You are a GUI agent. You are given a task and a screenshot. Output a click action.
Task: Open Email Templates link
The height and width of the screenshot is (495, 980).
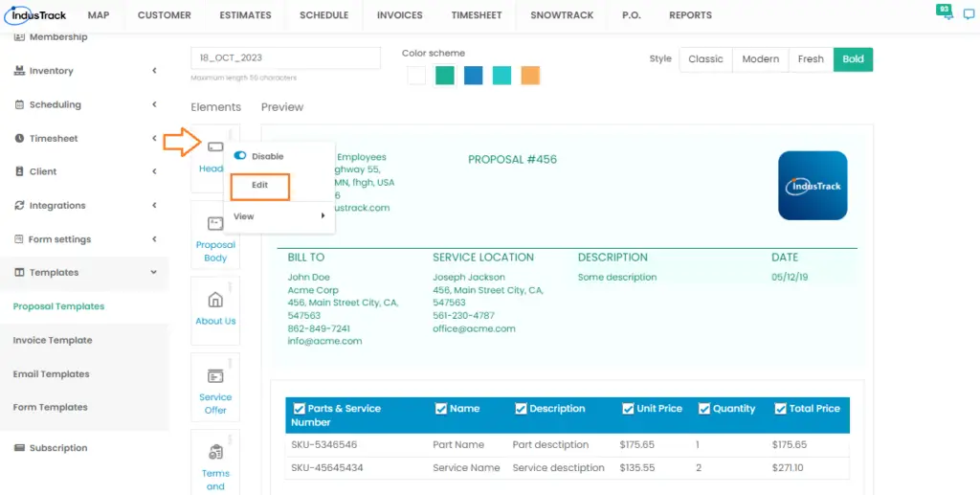(52, 373)
